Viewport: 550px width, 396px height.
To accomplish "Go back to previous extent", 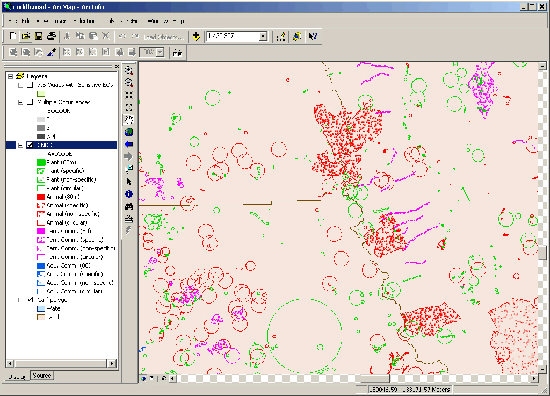I will pos(129,144).
